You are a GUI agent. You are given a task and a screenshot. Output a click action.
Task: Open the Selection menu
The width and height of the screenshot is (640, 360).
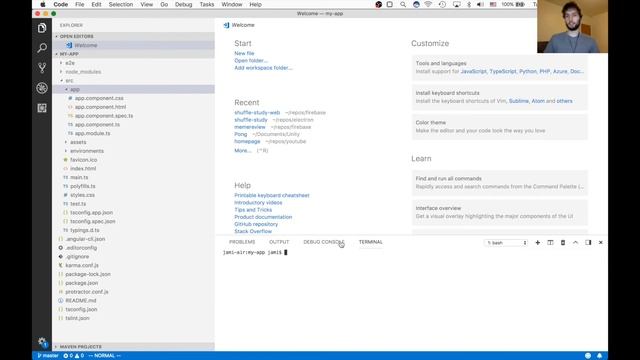coord(120,4)
